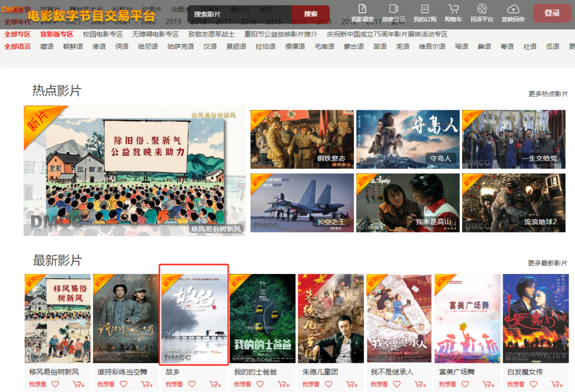575x392 pixels.
Task: Open the 一生交给党 hot film thumbnail
Action: coord(514,139)
